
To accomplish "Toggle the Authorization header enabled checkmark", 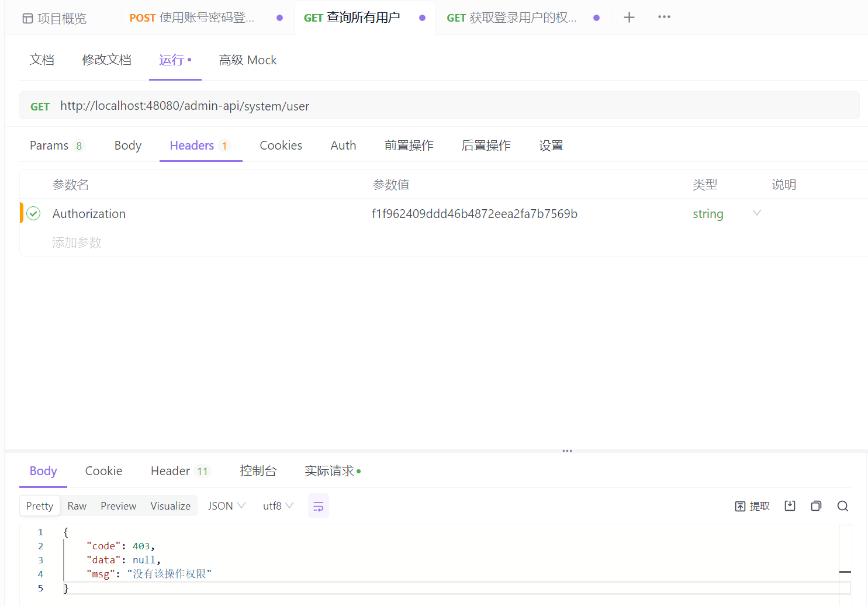I will pos(33,213).
